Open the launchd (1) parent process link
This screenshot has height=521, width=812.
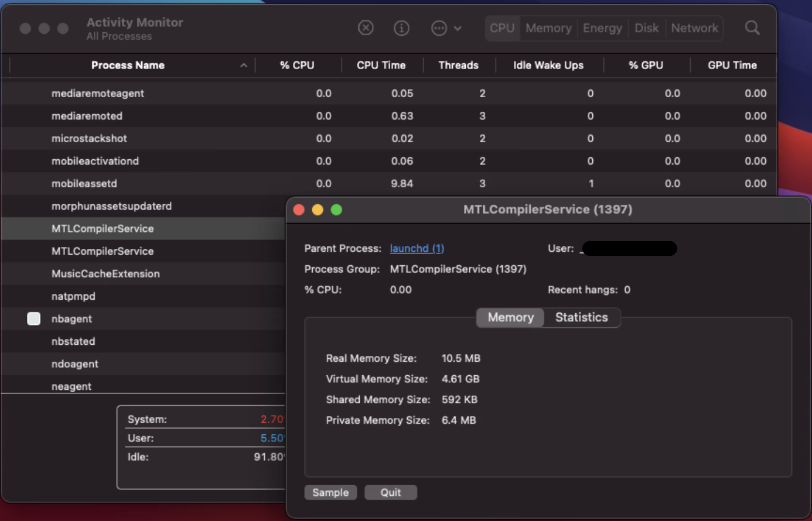click(x=417, y=248)
